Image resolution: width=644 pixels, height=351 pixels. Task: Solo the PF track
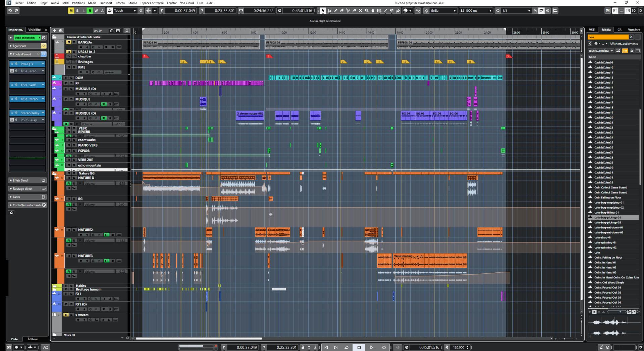click(x=71, y=83)
